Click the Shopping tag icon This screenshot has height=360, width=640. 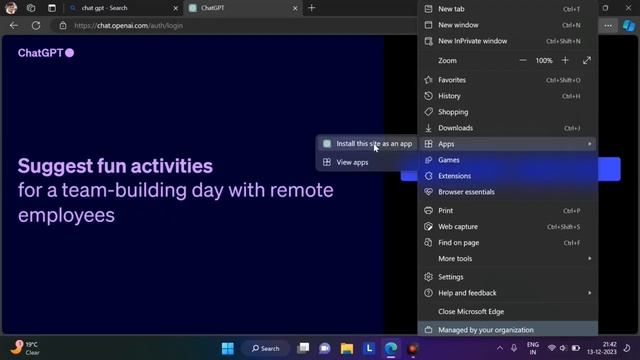tap(428, 112)
